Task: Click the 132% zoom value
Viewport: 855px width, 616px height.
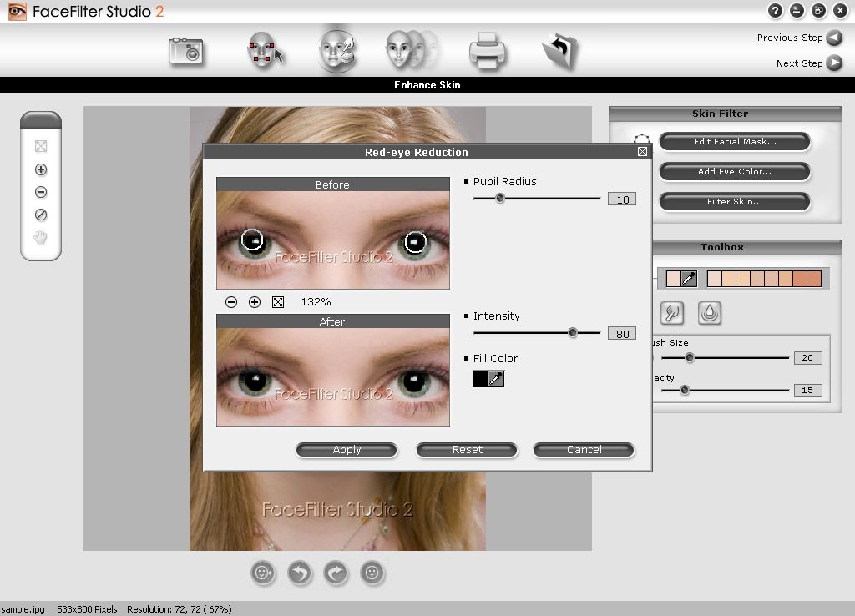Action: (x=316, y=302)
